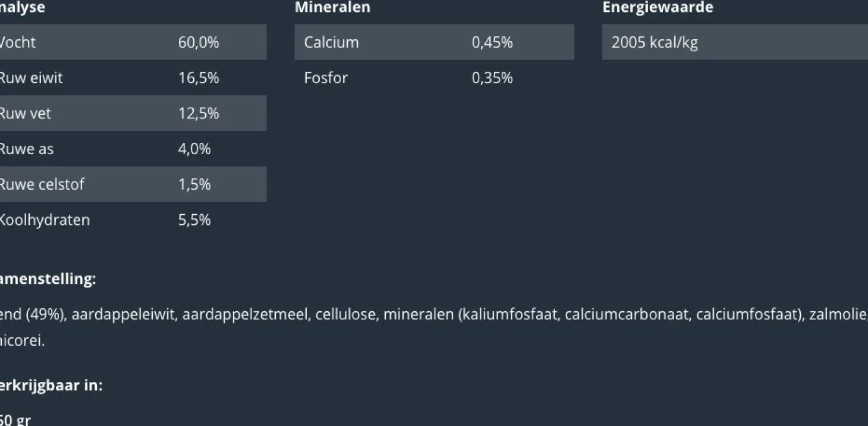Click the 5,5% Koolhydraten value
Image resolution: width=868 pixels, height=426 pixels.
click(x=194, y=220)
